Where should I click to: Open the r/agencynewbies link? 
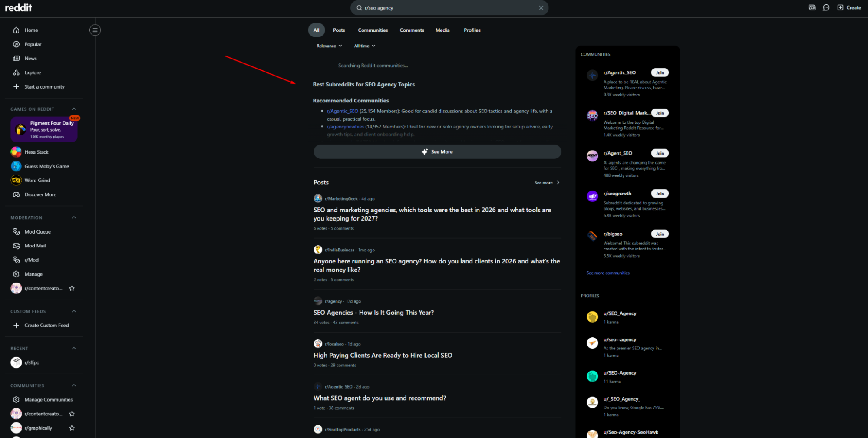tap(345, 127)
